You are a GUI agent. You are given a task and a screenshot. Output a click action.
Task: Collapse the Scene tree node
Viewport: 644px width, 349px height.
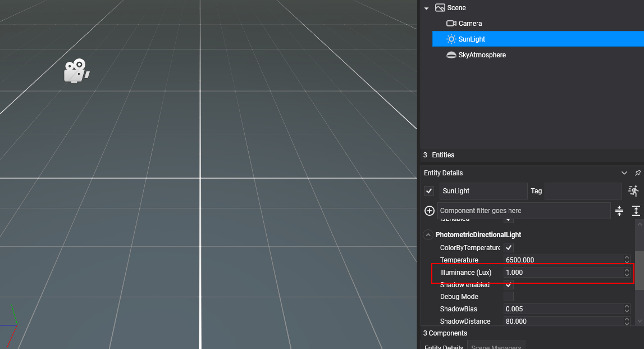click(x=427, y=8)
